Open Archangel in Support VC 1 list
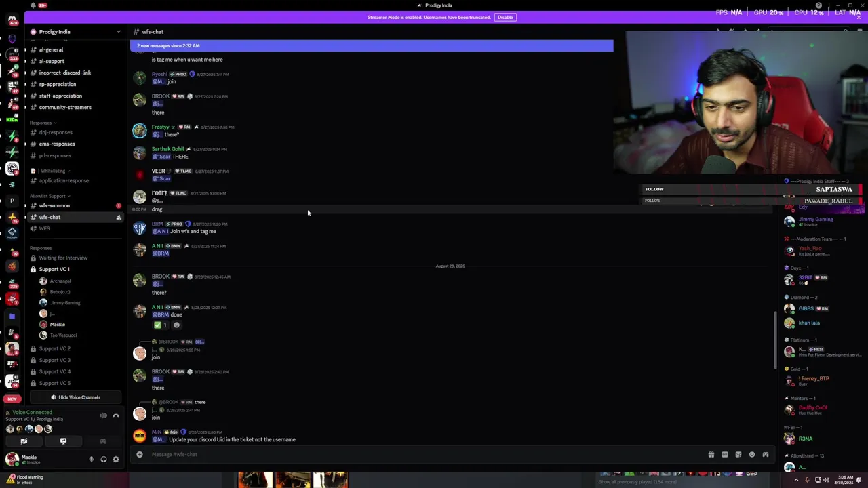 (x=60, y=281)
